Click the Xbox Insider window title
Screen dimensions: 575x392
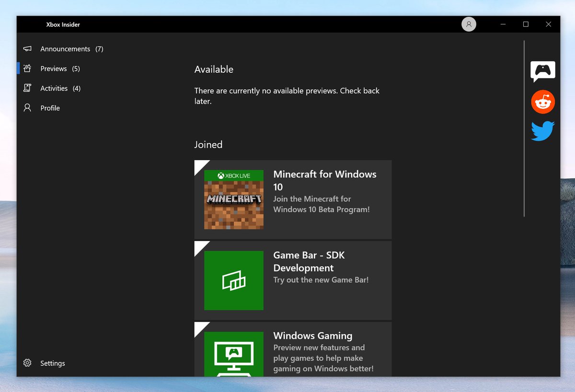[63, 24]
